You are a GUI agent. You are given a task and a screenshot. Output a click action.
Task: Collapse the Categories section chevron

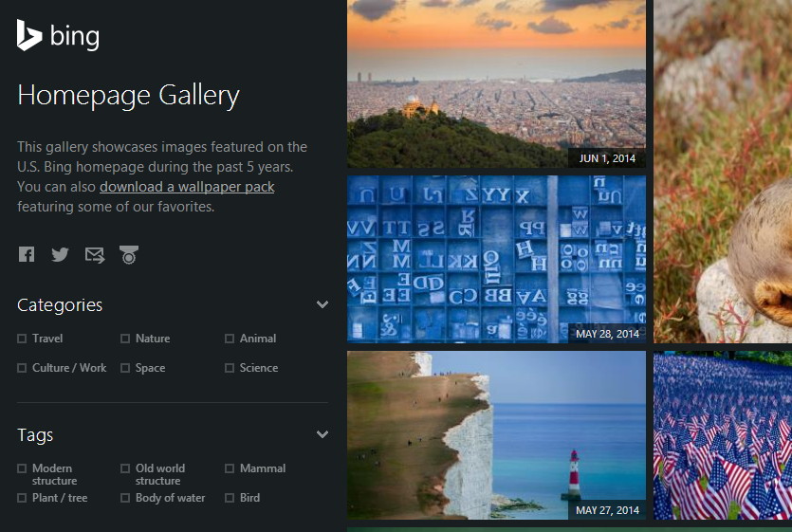(322, 304)
